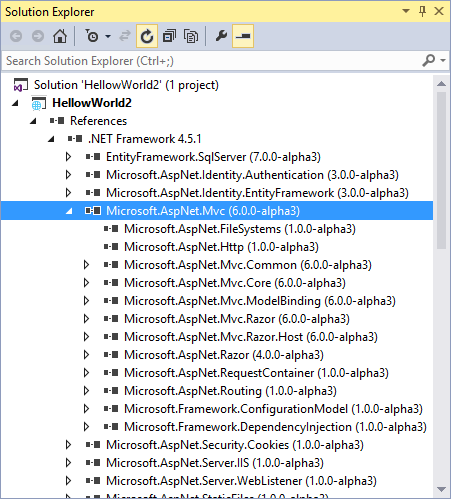Viewport: 451px width, 499px height.
Task: Select EntityFramework.SqlServer (7.0.0-alpha3)
Action: point(213,157)
